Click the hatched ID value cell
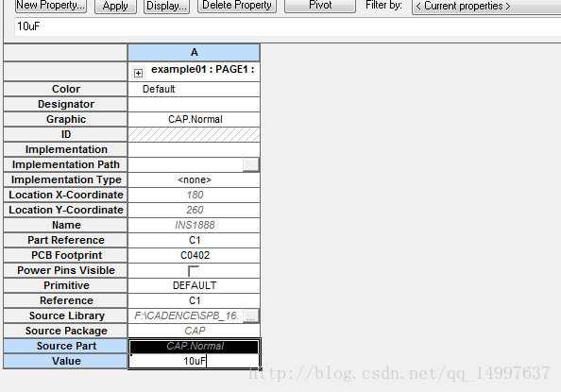Viewport: 561px width, 392px height. coord(194,134)
